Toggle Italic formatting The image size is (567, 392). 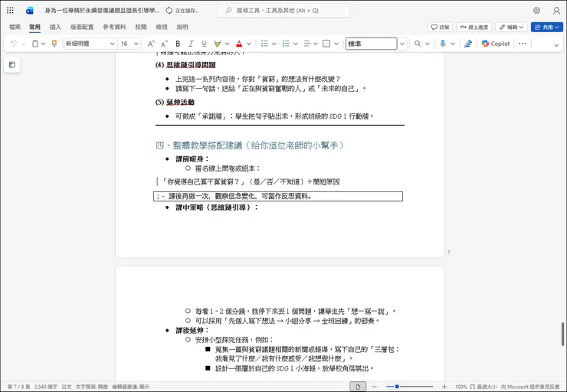pos(191,44)
